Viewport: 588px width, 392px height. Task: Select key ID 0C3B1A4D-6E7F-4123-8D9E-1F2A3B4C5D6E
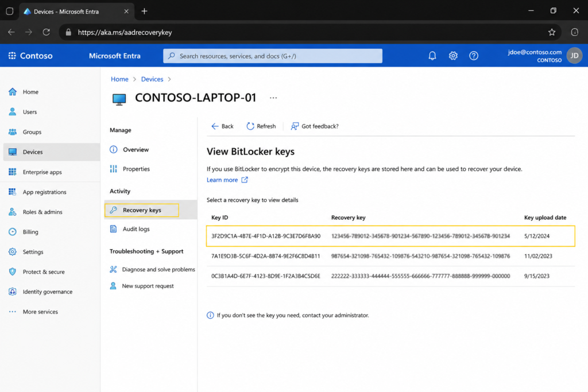click(x=265, y=276)
